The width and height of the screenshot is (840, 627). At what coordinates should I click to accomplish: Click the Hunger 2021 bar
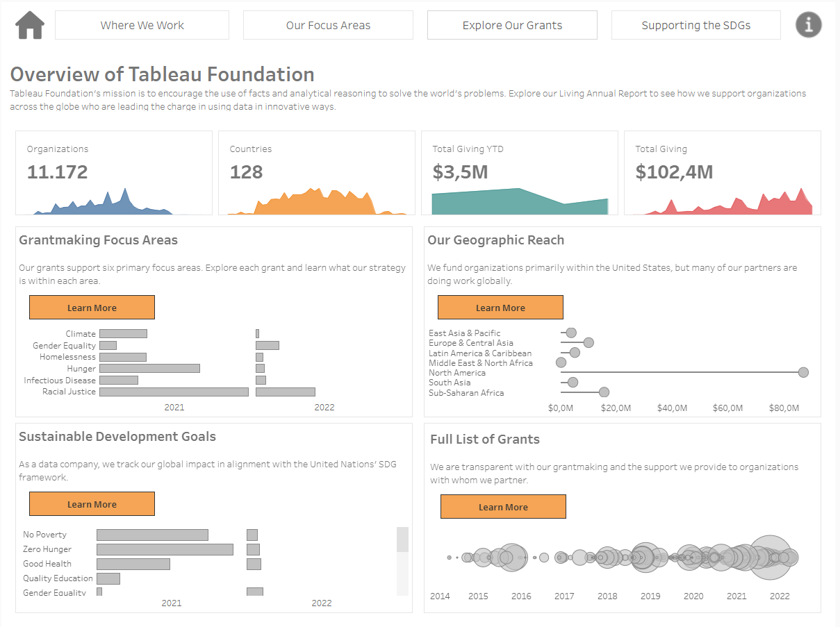149,368
